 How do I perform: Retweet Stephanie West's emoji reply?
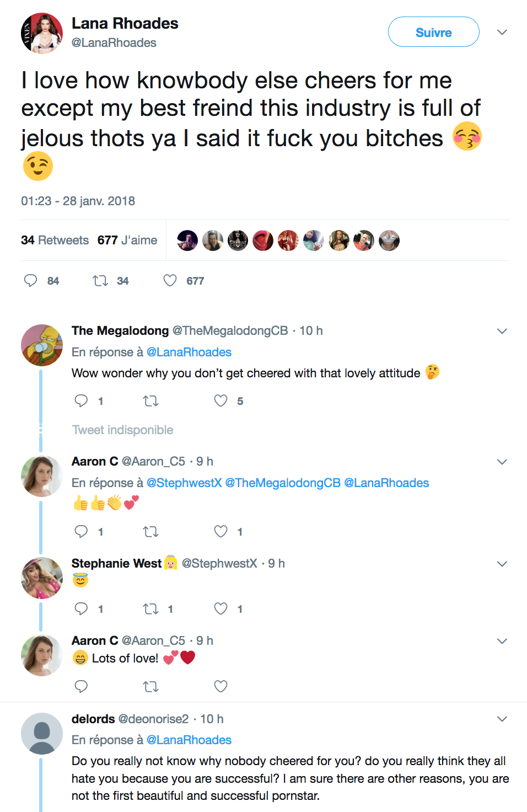click(150, 609)
